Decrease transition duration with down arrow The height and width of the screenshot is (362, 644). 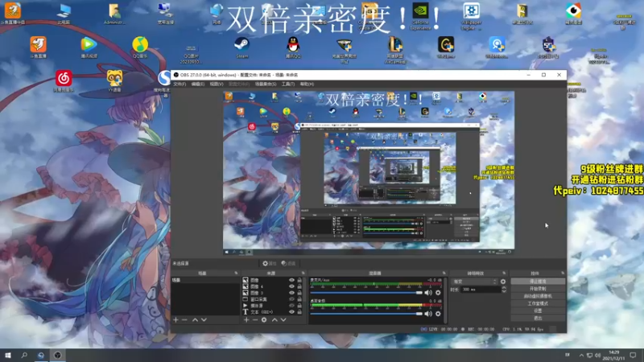(x=504, y=291)
